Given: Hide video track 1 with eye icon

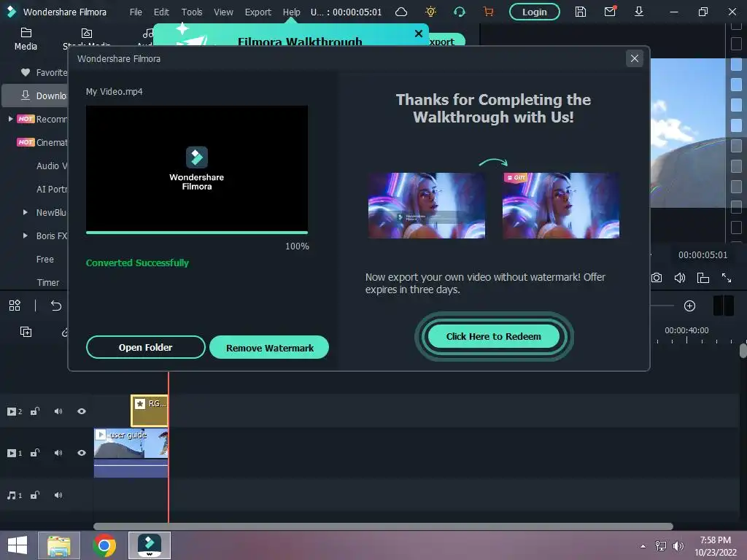Looking at the screenshot, I should point(82,453).
